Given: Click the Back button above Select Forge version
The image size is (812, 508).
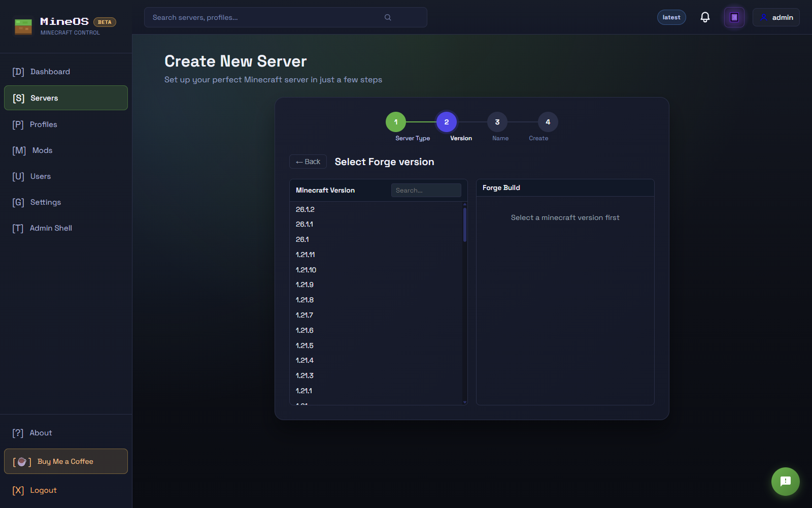Looking at the screenshot, I should (x=308, y=162).
